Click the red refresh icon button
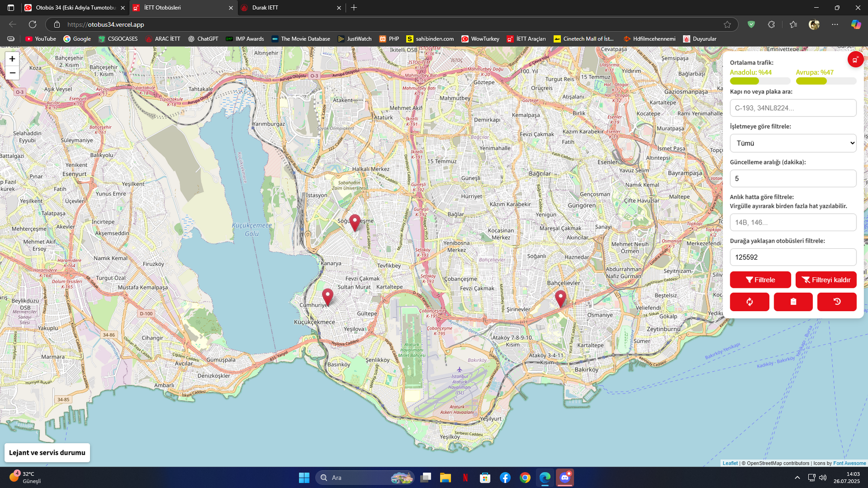The image size is (868, 488). point(749,302)
